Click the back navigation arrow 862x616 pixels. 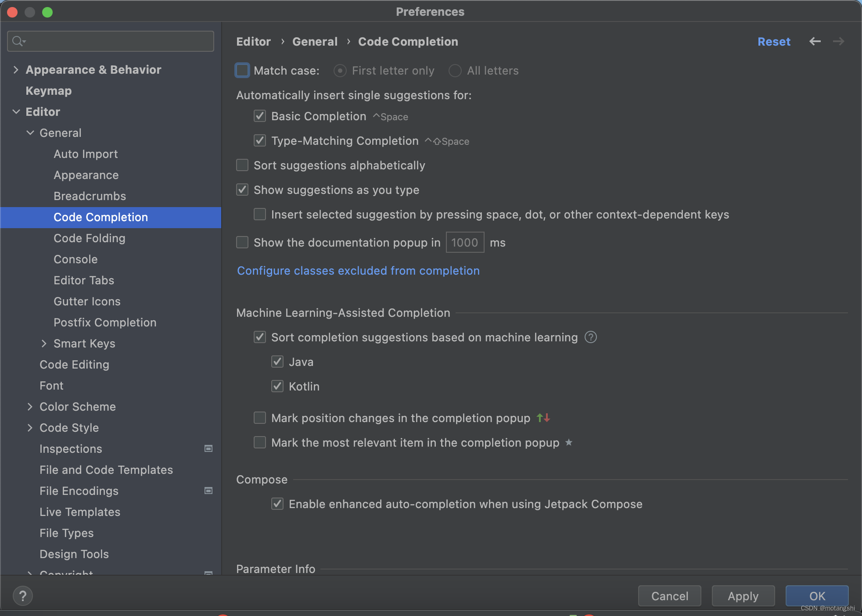coord(815,41)
